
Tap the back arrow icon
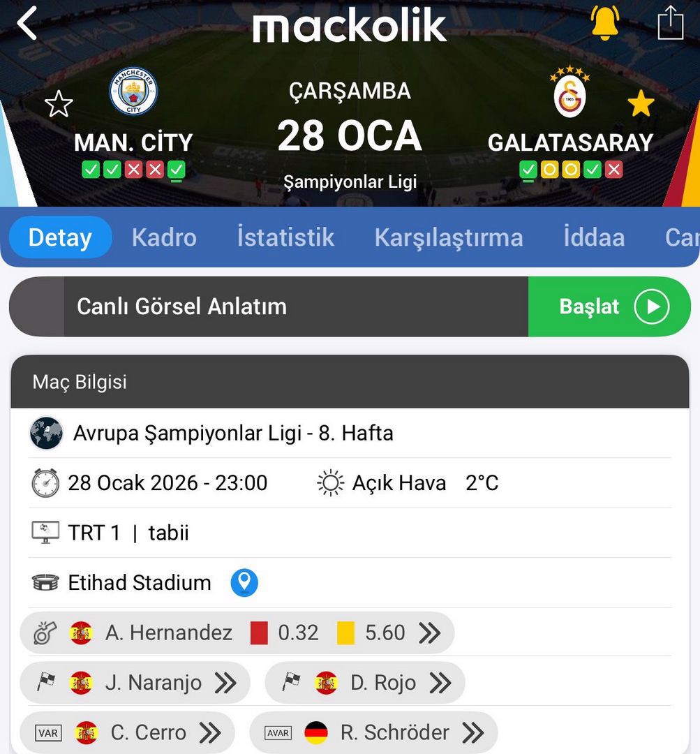click(x=27, y=24)
